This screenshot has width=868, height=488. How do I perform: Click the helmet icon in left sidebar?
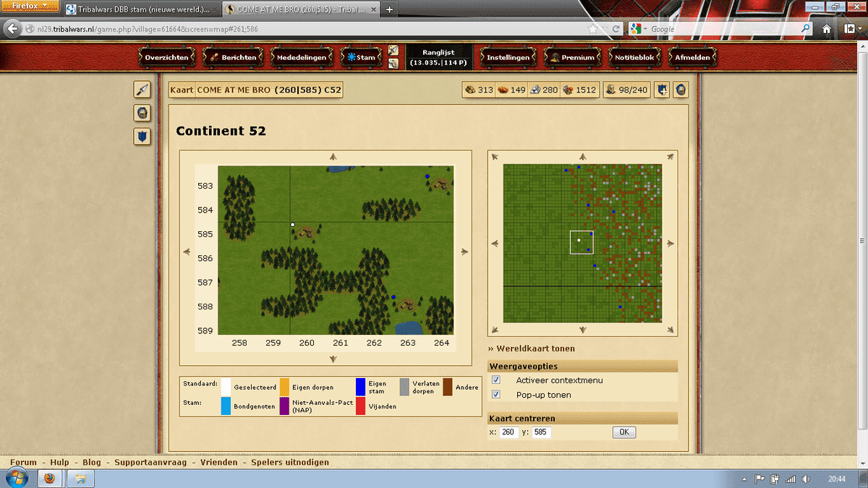(x=142, y=113)
